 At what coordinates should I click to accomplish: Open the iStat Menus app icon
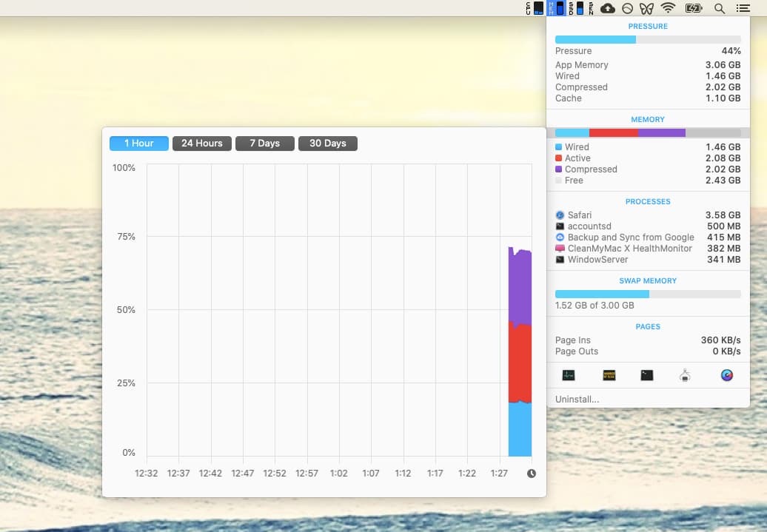pos(727,375)
